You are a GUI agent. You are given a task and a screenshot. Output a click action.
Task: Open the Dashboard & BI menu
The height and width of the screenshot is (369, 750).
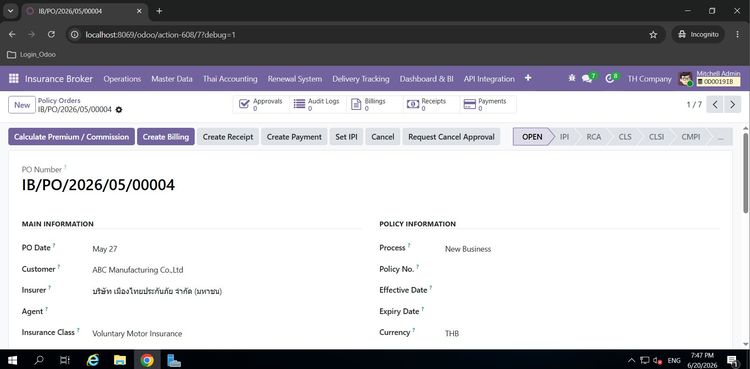point(427,78)
